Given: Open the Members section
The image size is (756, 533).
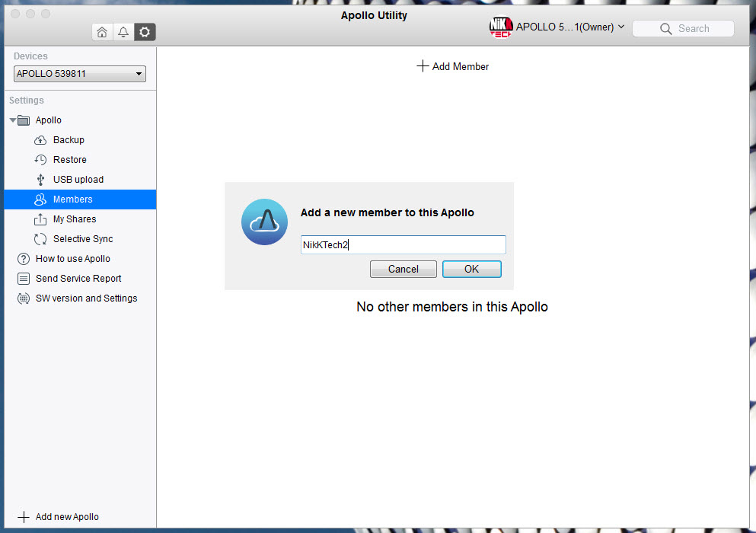Looking at the screenshot, I should 80,199.
